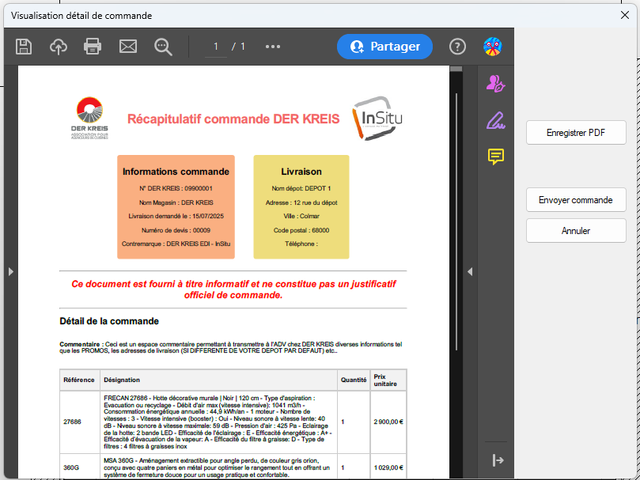Collapse the right tools pane arrow
Viewport: 640px width, 480px height.
[470, 271]
